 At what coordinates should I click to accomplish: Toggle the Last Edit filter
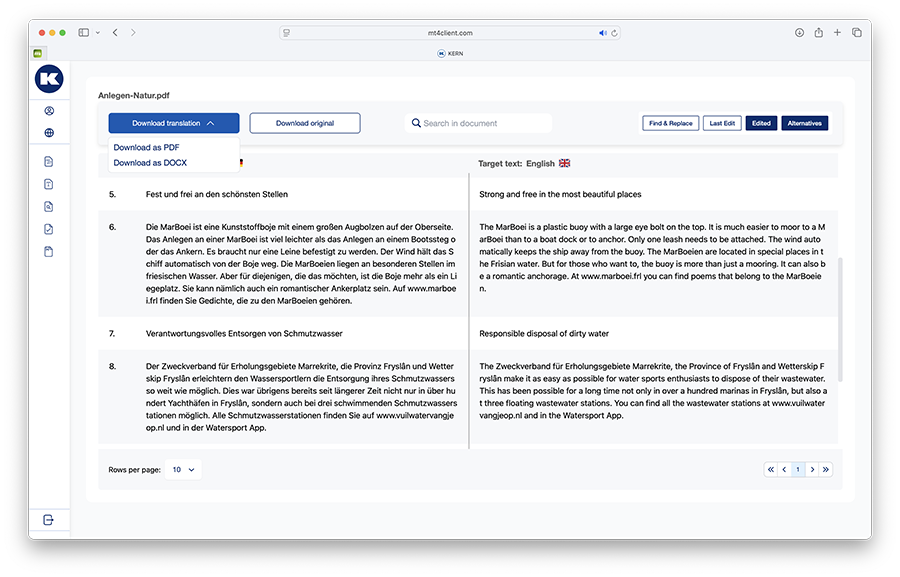722,123
